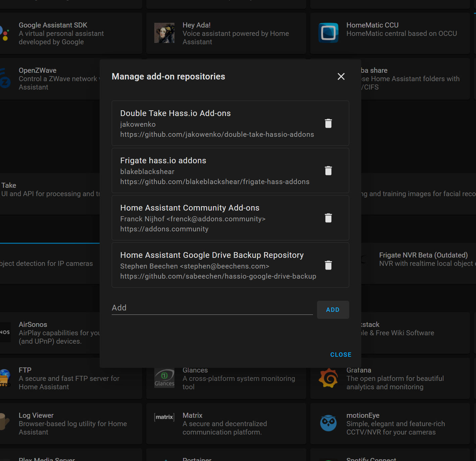
Task: Click the CLOSE text button
Action: click(x=341, y=355)
